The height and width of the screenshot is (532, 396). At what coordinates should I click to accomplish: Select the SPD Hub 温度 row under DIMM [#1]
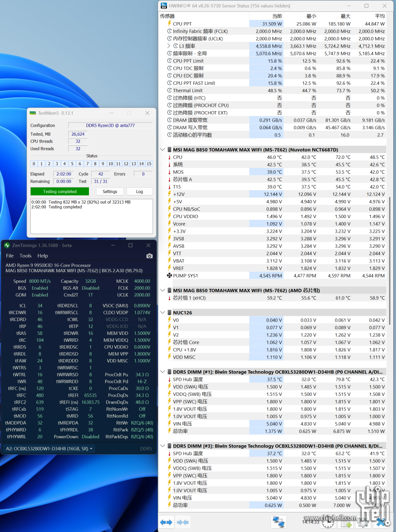point(273,379)
